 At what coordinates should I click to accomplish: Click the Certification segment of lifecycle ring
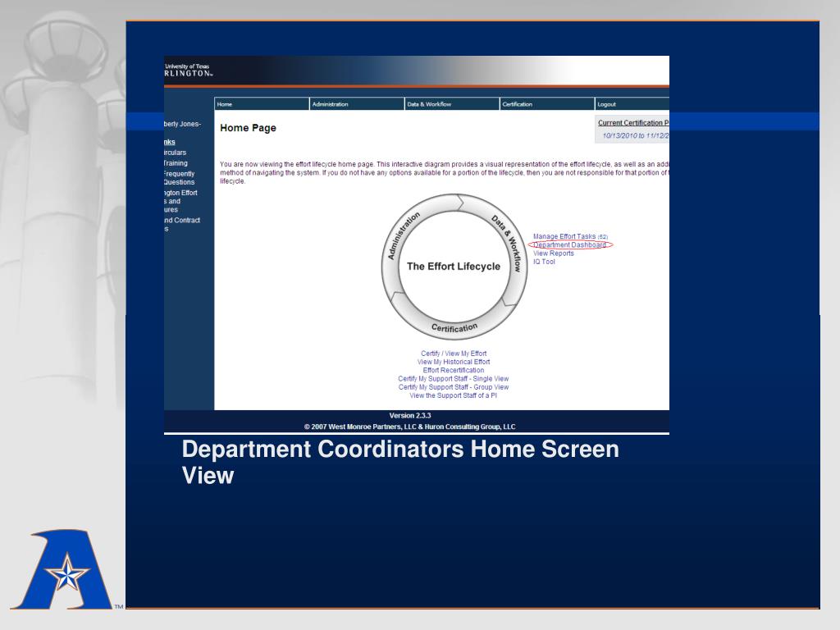(x=454, y=327)
